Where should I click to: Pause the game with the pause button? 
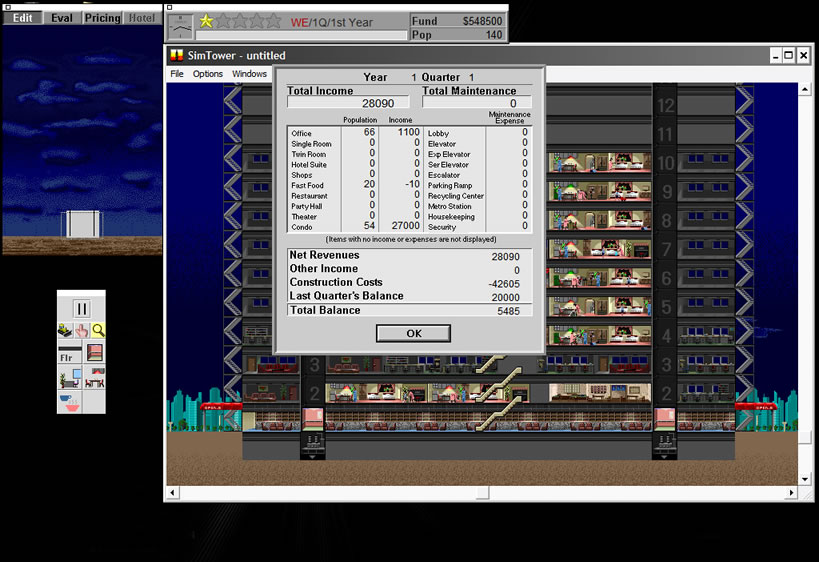[81, 310]
